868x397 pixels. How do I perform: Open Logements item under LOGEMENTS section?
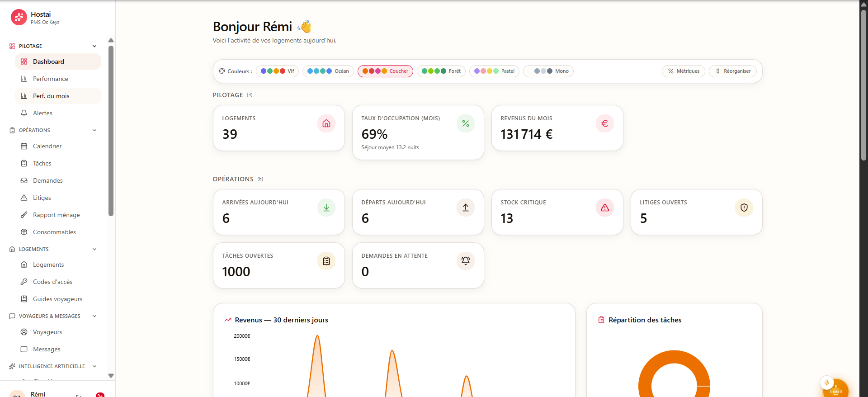click(x=58, y=265)
